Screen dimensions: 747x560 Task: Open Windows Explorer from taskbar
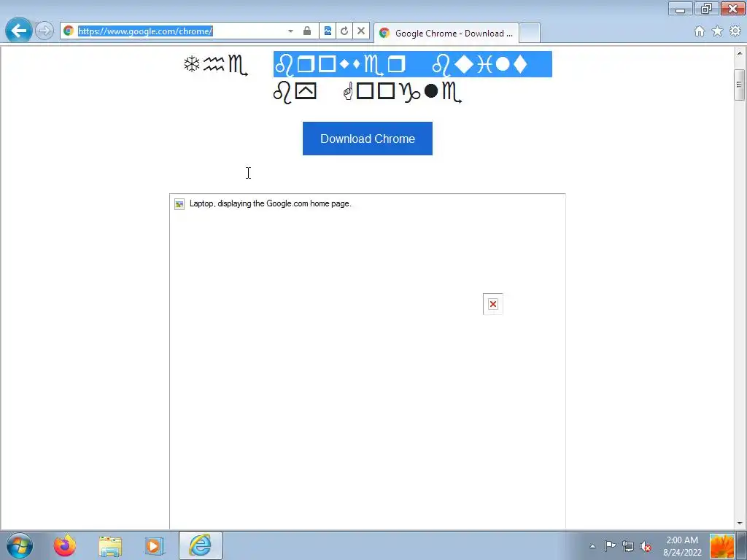coord(110,545)
